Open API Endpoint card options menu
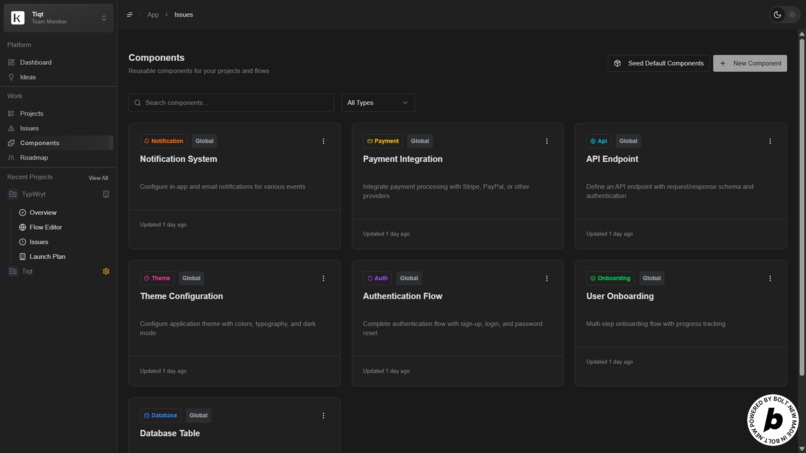The width and height of the screenshot is (806, 453). point(770,141)
